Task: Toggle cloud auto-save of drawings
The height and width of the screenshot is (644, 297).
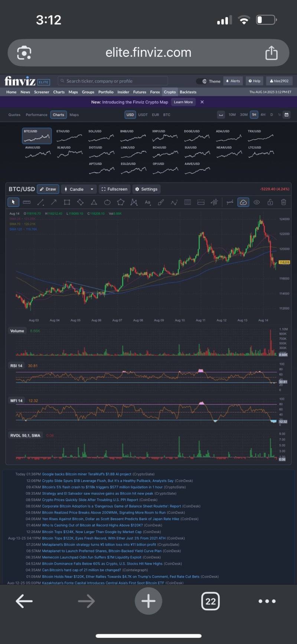Action: coord(243,202)
